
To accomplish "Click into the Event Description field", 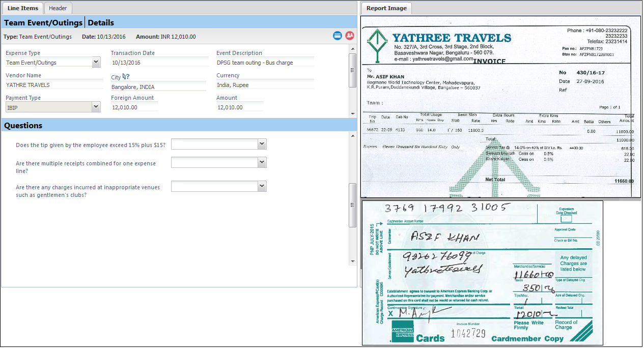I will coord(265,63).
